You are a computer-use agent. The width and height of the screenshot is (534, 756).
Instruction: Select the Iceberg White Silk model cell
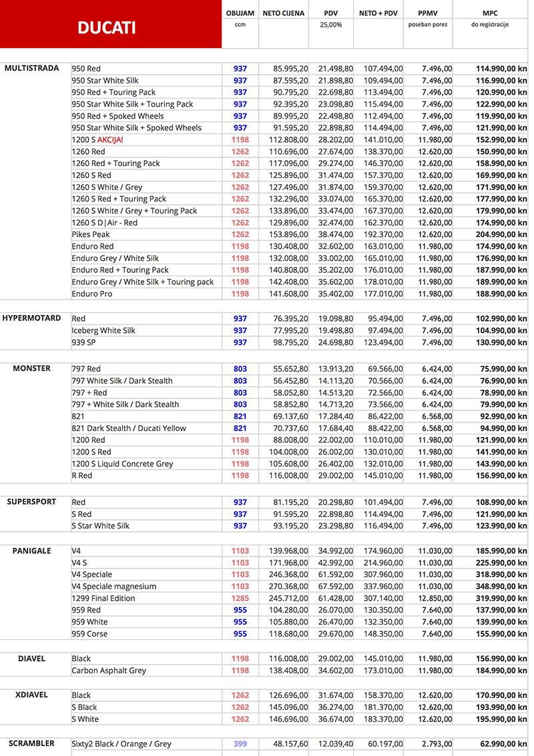tap(103, 330)
